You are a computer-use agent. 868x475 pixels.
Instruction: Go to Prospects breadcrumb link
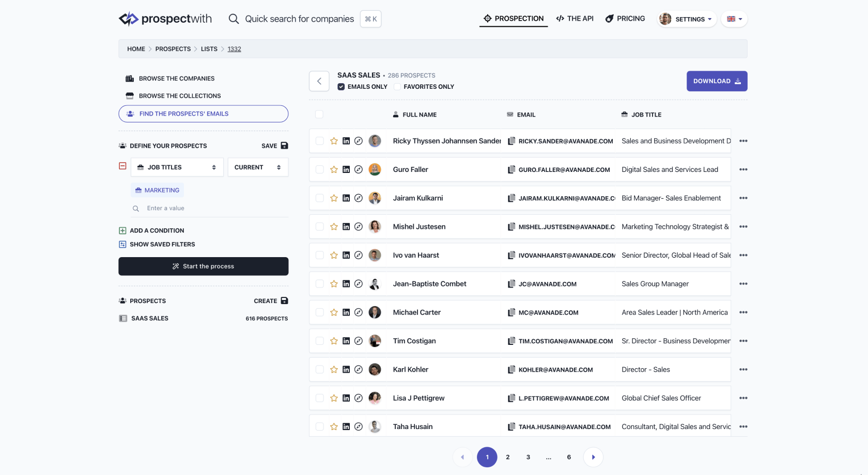click(x=173, y=49)
